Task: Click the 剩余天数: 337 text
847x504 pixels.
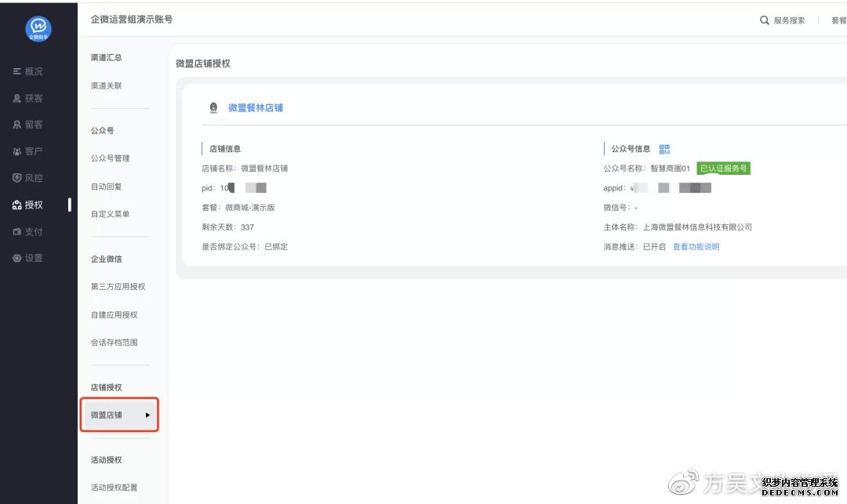Action: coord(228,227)
